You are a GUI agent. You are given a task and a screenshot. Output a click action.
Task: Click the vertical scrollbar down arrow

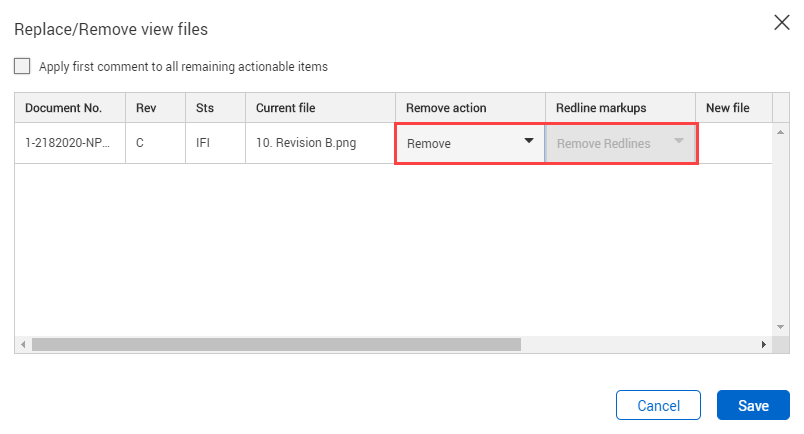(780, 327)
